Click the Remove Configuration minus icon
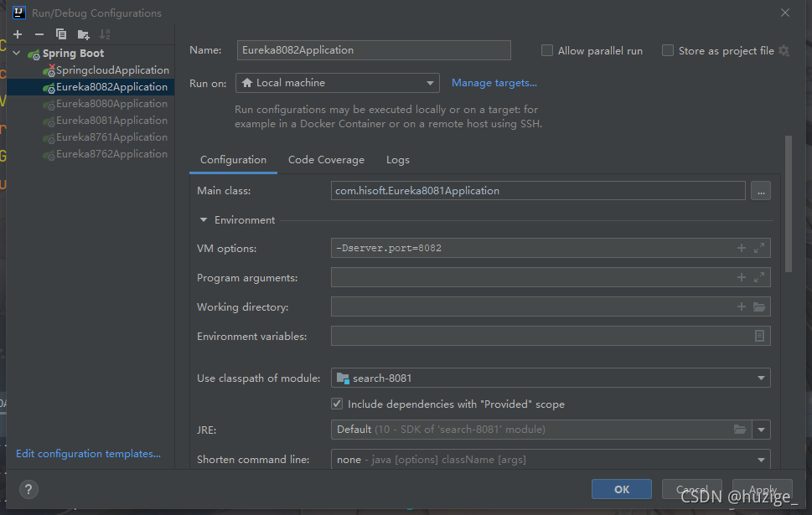 39,34
